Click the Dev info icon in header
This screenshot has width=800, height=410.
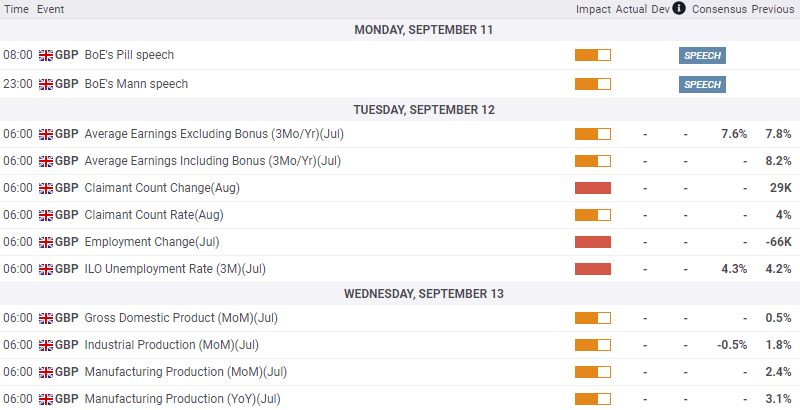click(x=679, y=9)
